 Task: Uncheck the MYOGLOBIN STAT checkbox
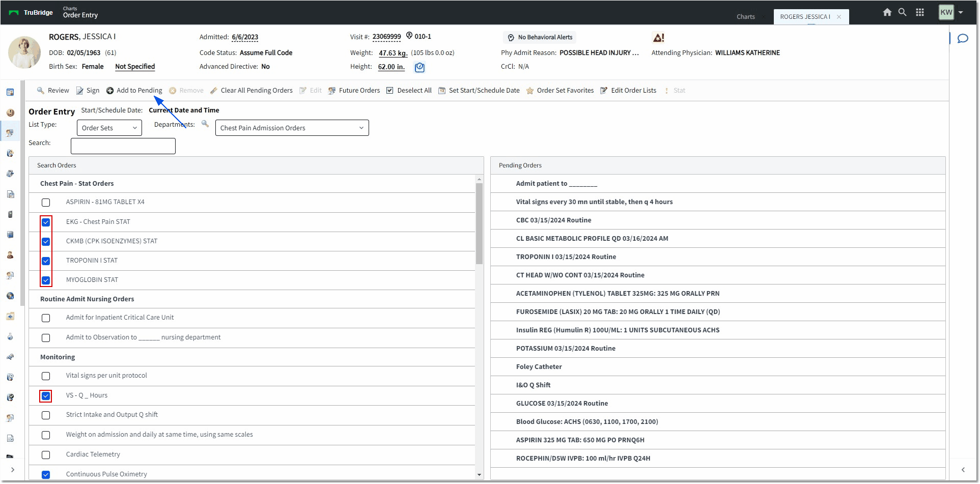46,280
